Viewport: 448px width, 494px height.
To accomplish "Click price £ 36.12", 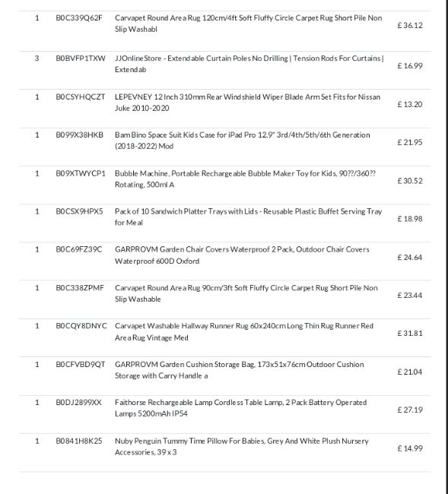I will pyautogui.click(x=410, y=26).
